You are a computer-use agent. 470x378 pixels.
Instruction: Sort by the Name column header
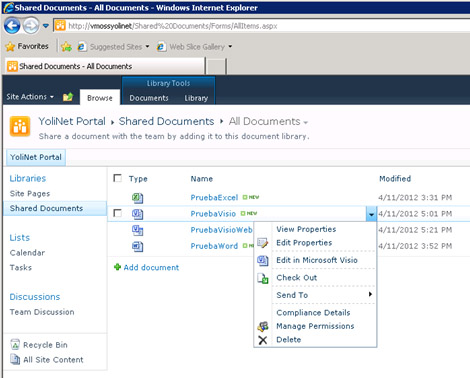(x=202, y=179)
